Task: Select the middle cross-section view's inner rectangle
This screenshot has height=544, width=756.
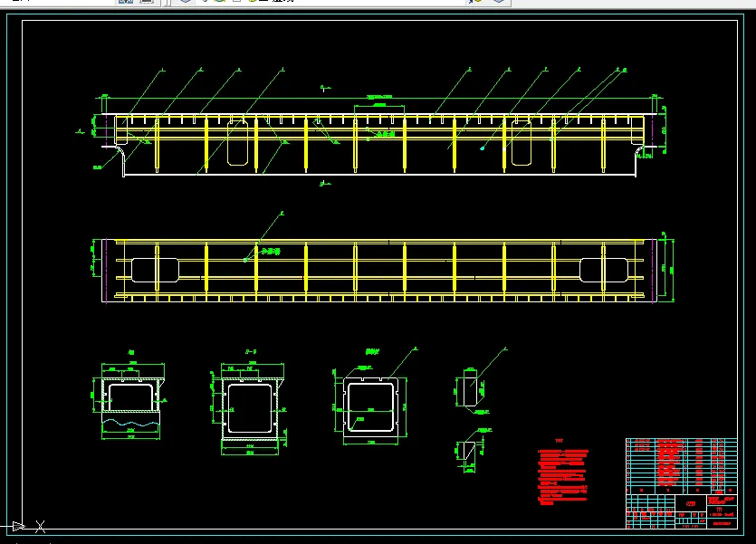Action: (250, 408)
